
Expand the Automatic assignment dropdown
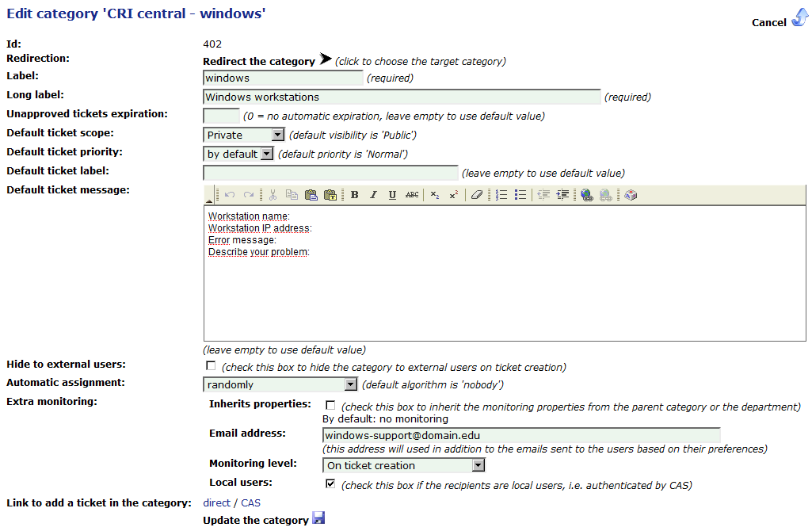(x=280, y=385)
